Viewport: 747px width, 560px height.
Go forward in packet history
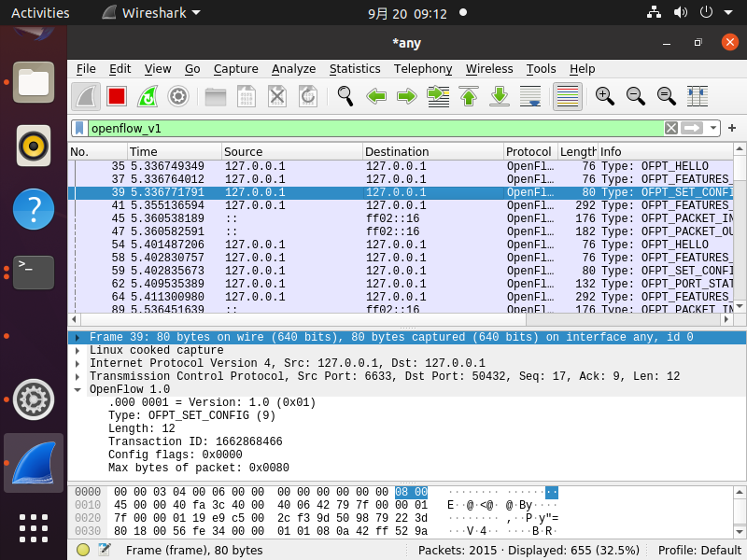406,97
